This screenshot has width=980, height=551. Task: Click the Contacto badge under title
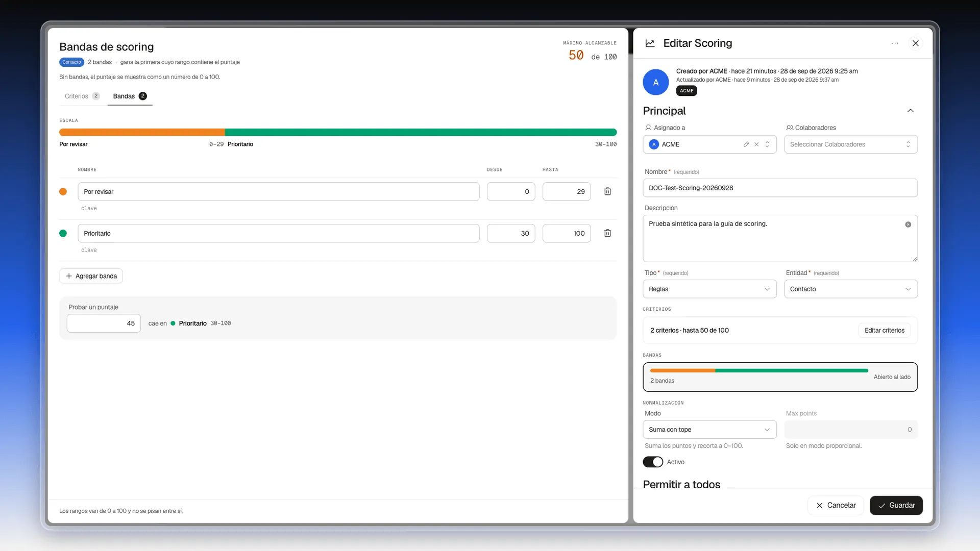pyautogui.click(x=71, y=62)
